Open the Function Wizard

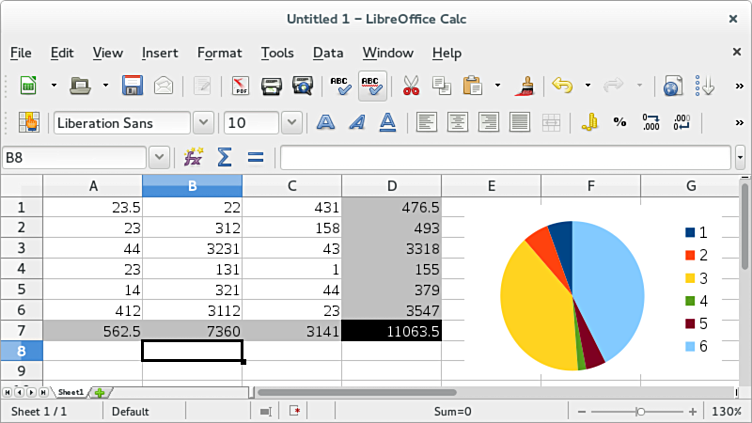pos(193,157)
